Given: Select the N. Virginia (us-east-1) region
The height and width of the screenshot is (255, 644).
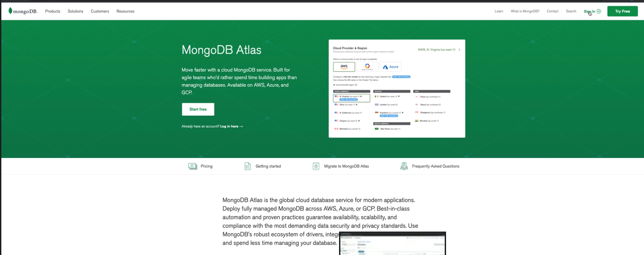Looking at the screenshot, I should (x=351, y=98).
